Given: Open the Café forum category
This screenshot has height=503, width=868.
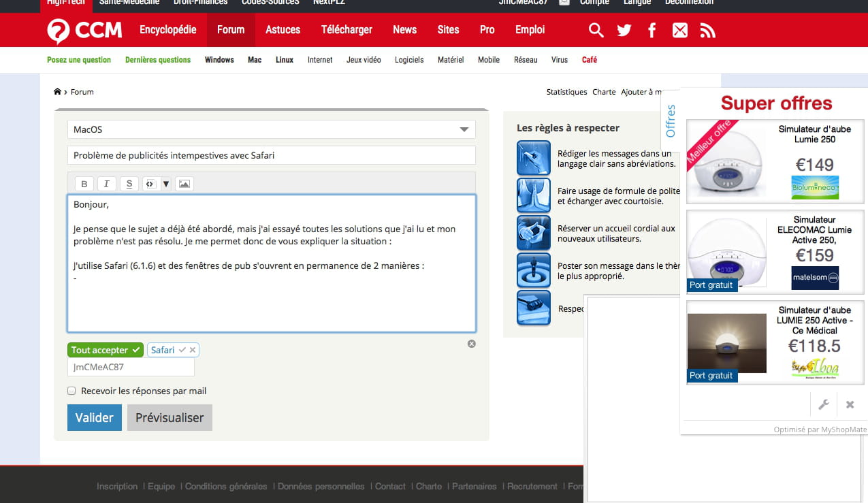Looking at the screenshot, I should (x=590, y=60).
